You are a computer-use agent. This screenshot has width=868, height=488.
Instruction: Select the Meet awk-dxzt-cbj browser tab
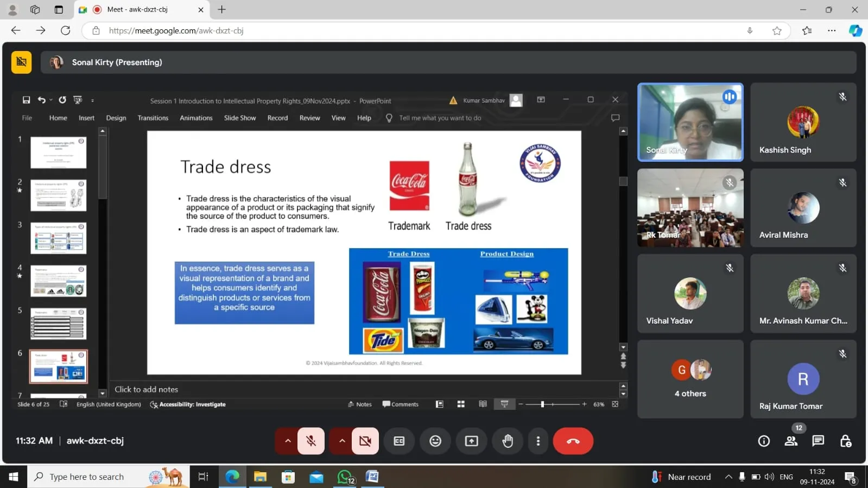pyautogui.click(x=137, y=10)
